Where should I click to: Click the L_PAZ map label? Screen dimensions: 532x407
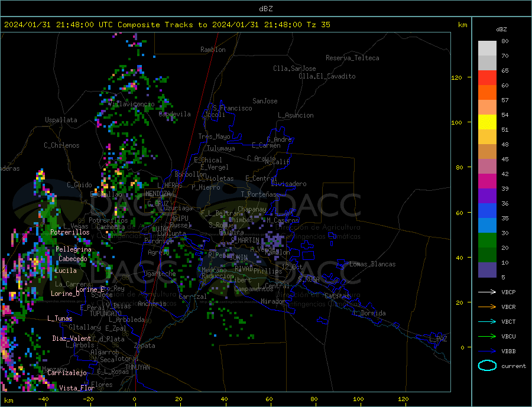pyautogui.click(x=439, y=339)
